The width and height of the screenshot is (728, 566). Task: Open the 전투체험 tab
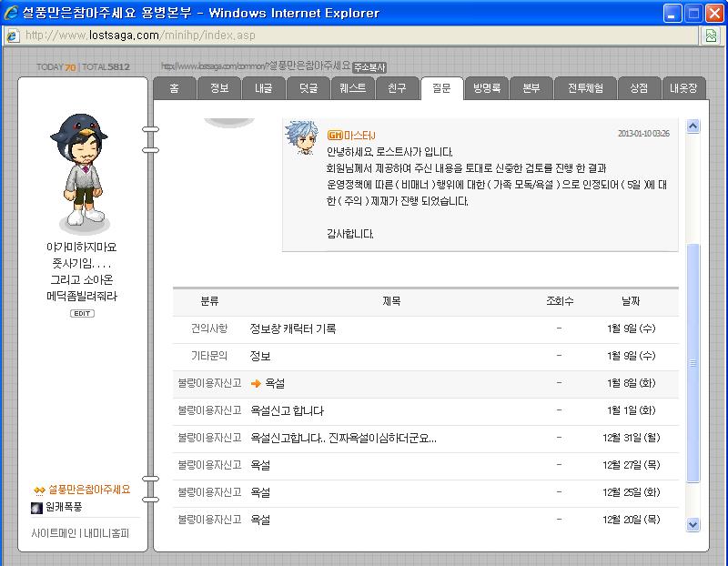tap(585, 88)
